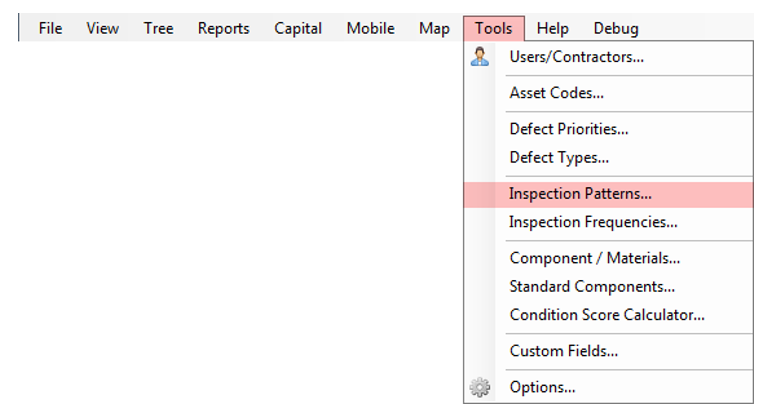Open the File menu

point(50,28)
